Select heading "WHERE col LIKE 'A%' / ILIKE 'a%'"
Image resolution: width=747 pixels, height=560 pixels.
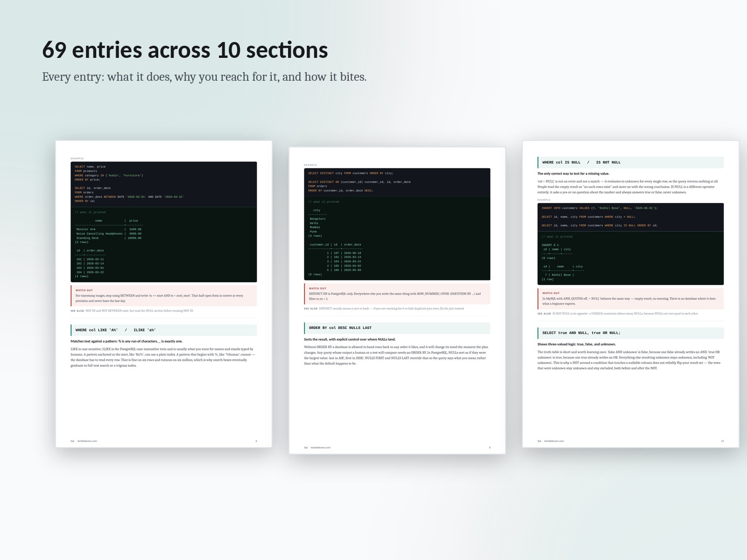tap(164, 330)
